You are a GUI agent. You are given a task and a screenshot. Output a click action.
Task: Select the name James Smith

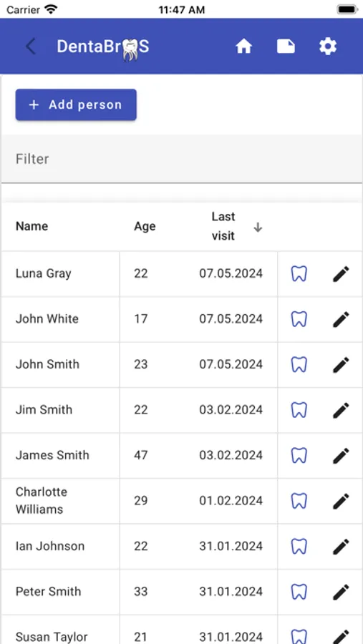pyautogui.click(x=52, y=456)
